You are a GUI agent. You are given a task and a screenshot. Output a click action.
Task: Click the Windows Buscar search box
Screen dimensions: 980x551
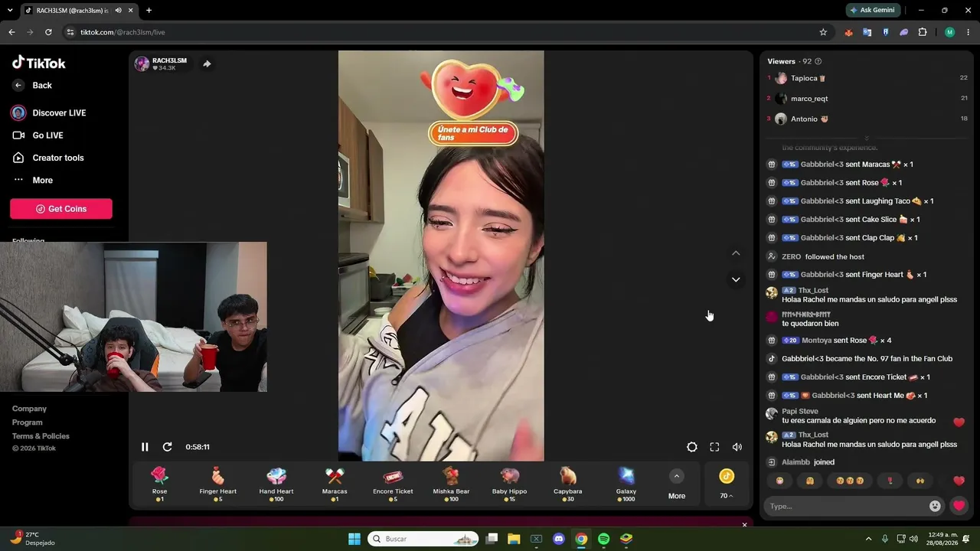click(x=423, y=539)
